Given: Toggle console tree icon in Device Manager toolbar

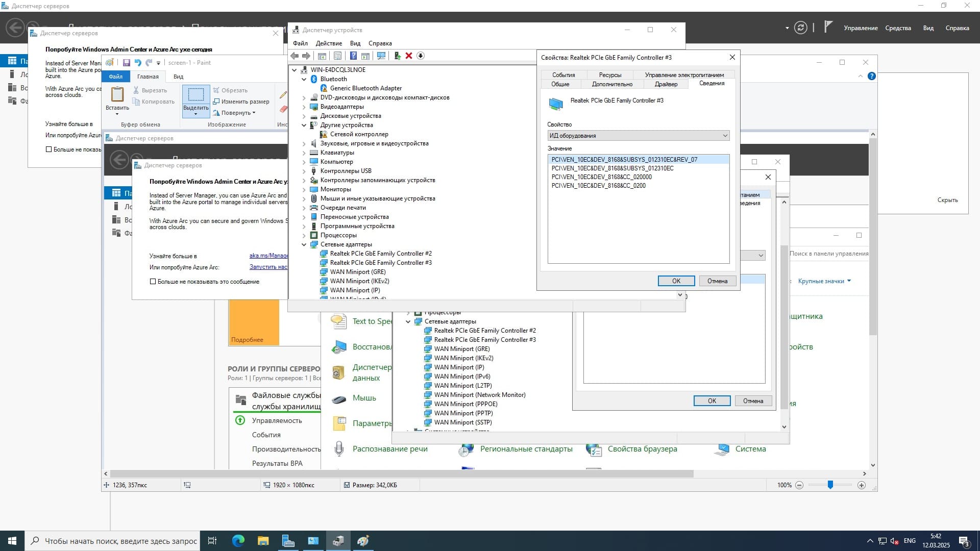Looking at the screenshot, I should click(x=322, y=56).
